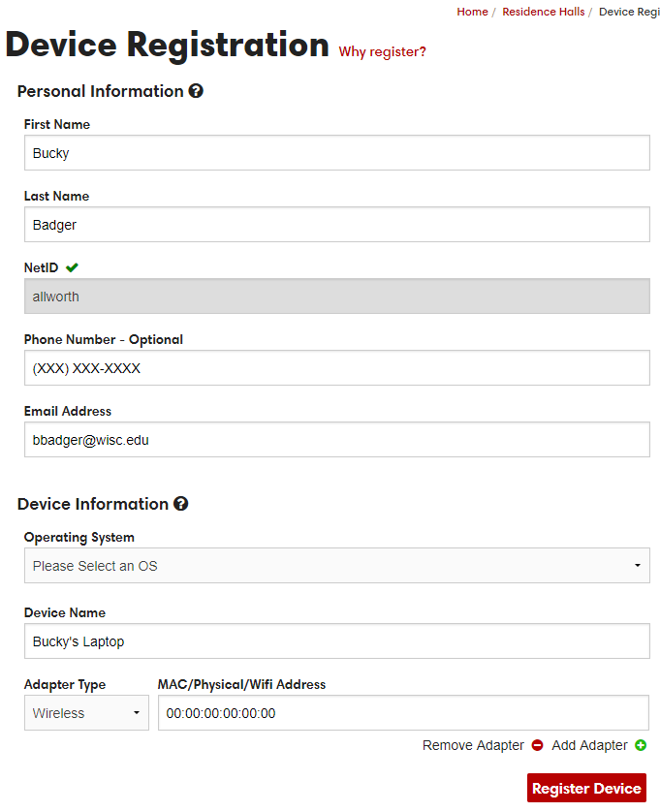
Task: Click the Phone Number input field
Action: click(x=336, y=367)
